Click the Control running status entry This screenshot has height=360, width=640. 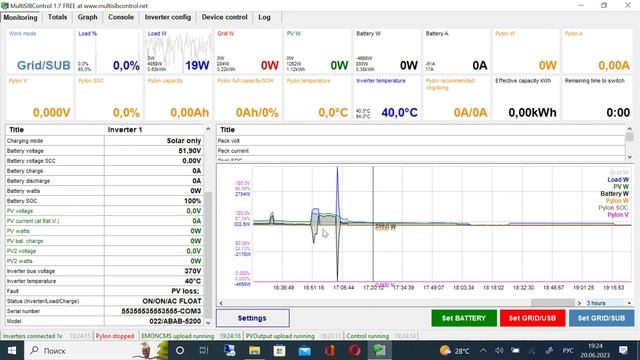tap(367, 336)
